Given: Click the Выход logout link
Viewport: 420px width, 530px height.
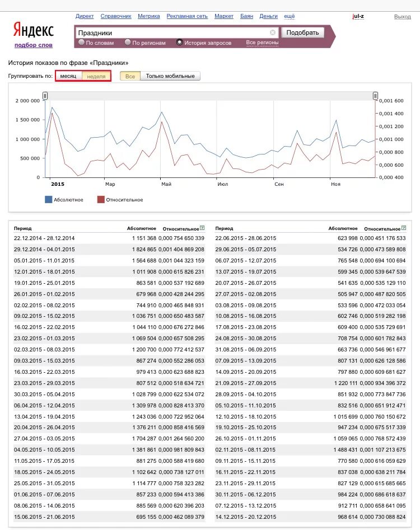Looking at the screenshot, I should pos(403,17).
